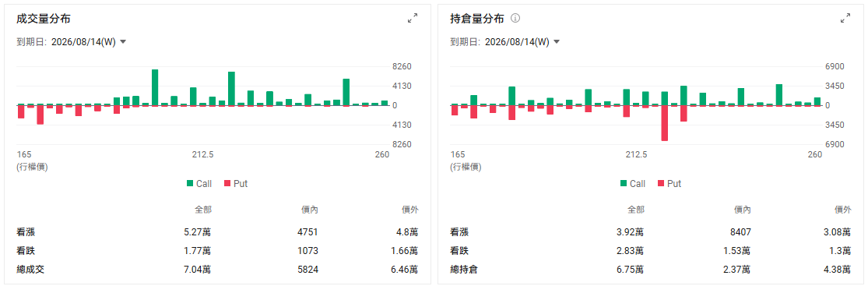Toggle Put legend in 成交量分布 chart

(236, 183)
